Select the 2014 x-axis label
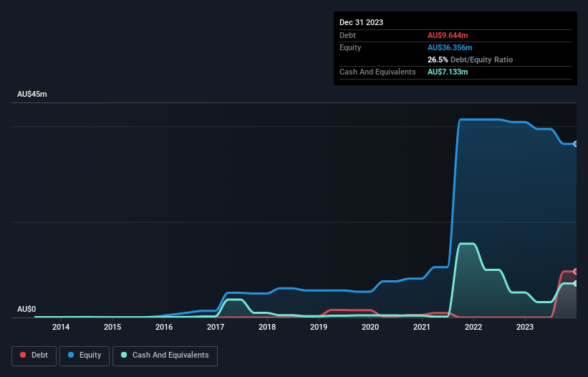 [61, 327]
